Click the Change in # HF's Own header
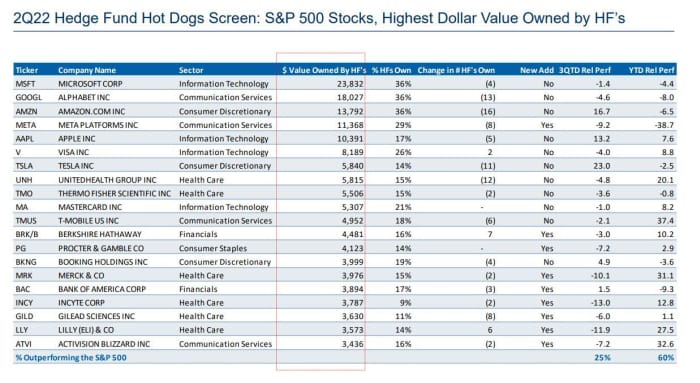Image resolution: width=700 pixels, height=383 pixels. [x=456, y=70]
